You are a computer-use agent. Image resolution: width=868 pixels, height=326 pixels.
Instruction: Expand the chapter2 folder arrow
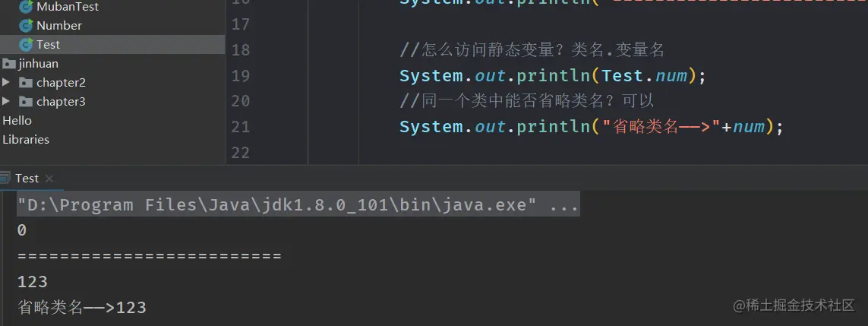[6, 83]
